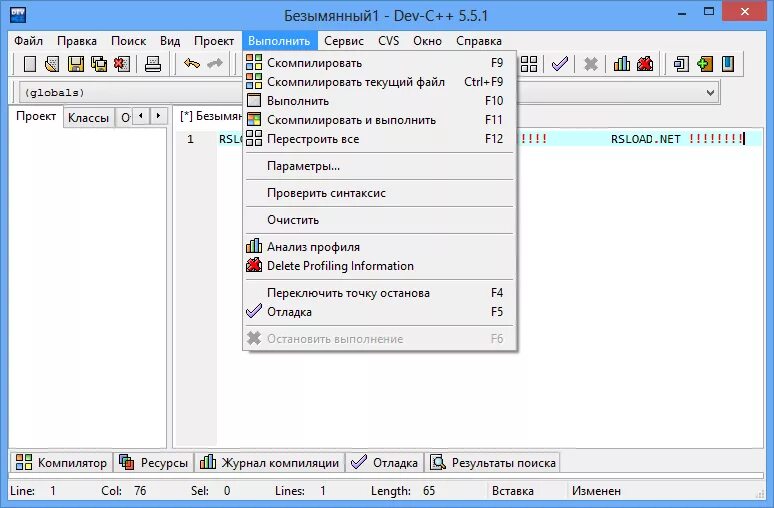The image size is (774, 508).
Task: Click the Delete profiling red X toolbar icon
Action: pyautogui.click(x=645, y=64)
